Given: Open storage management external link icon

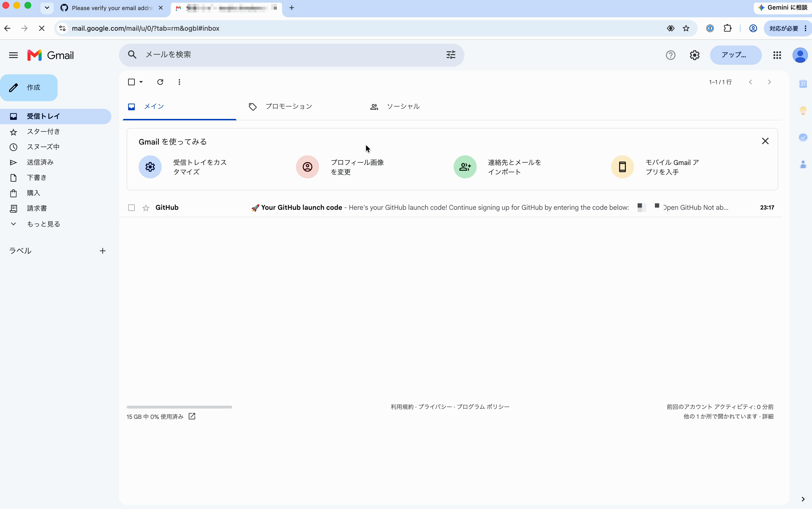Looking at the screenshot, I should click(x=192, y=416).
